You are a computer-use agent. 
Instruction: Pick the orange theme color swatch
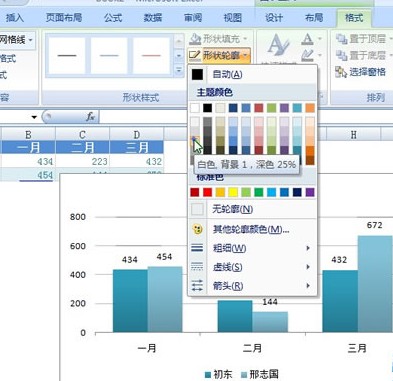(x=310, y=108)
